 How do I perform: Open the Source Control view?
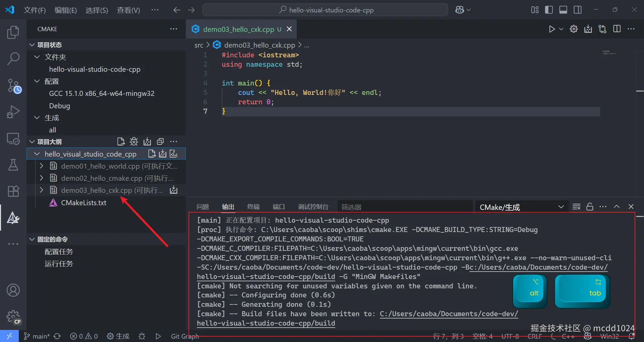(14, 86)
